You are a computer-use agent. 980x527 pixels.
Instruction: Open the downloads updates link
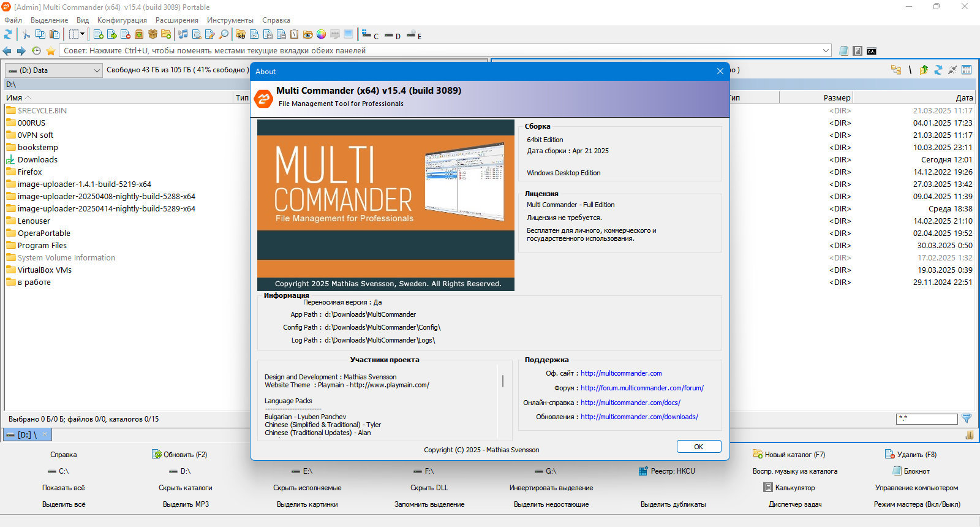pyautogui.click(x=639, y=417)
